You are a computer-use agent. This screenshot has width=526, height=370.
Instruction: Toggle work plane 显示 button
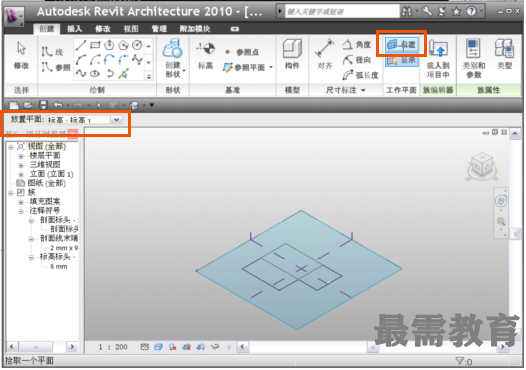(402, 61)
